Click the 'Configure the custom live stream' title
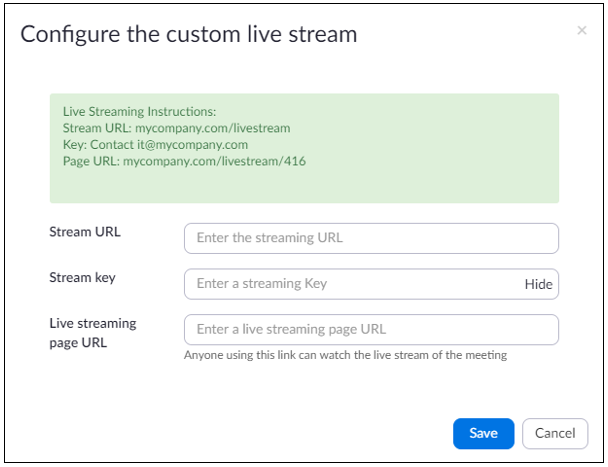 click(x=188, y=35)
